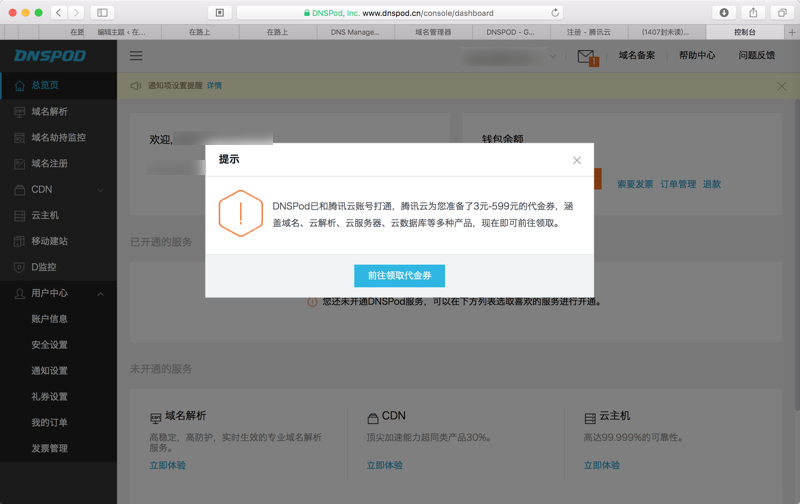Click Safari forward navigation button
Screen dimensions: 800x504
coord(76,13)
